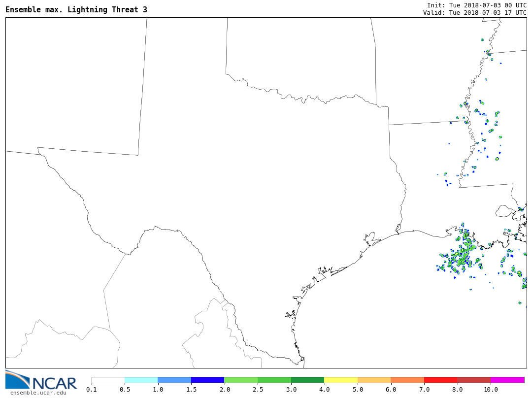Pick the medium green 2.5–3.0 legend swatch

click(x=274, y=380)
